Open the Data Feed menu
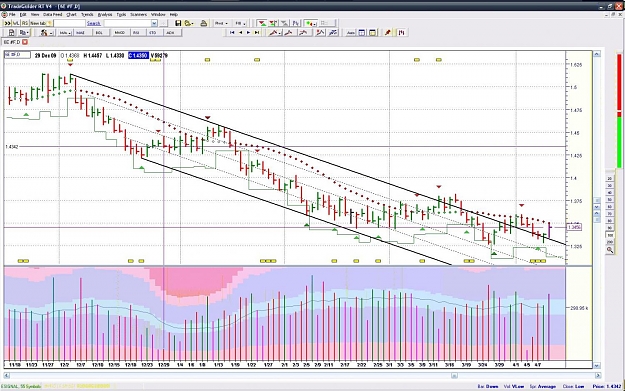Screen dimensions: 625x391 pyautogui.click(x=53, y=14)
